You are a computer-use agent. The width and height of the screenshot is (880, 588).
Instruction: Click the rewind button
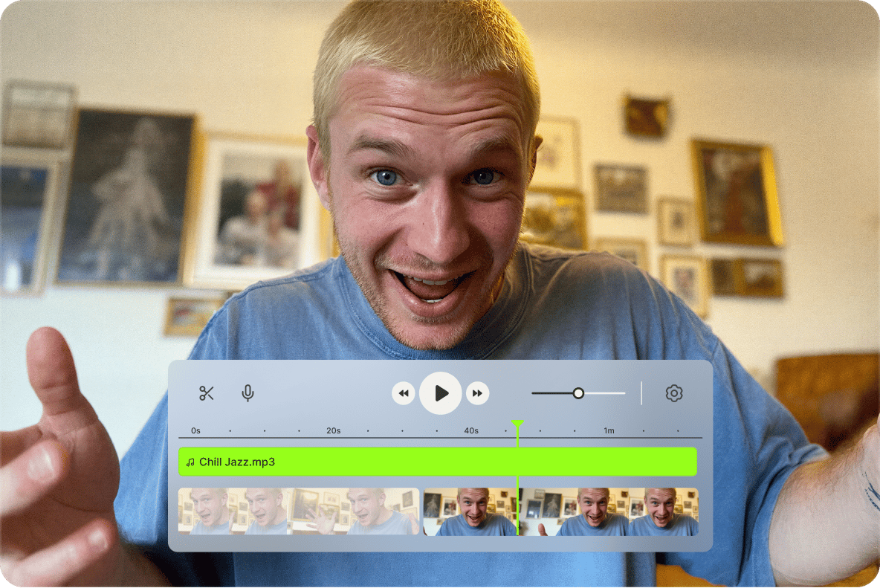click(x=404, y=393)
